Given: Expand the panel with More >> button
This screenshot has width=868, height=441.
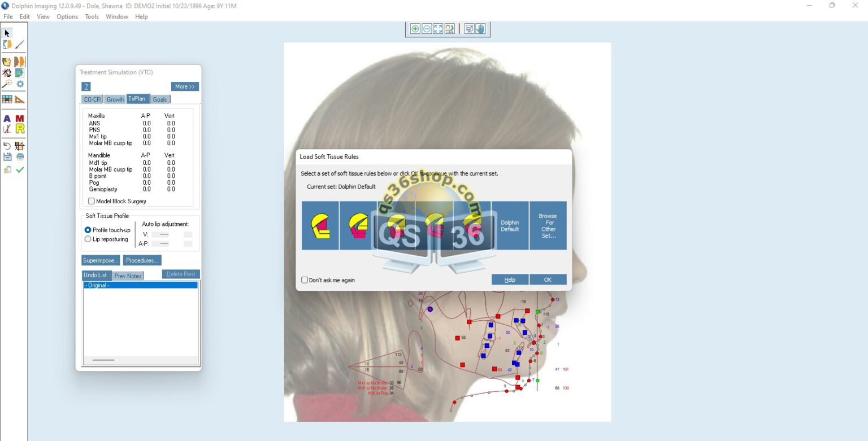Looking at the screenshot, I should (185, 86).
